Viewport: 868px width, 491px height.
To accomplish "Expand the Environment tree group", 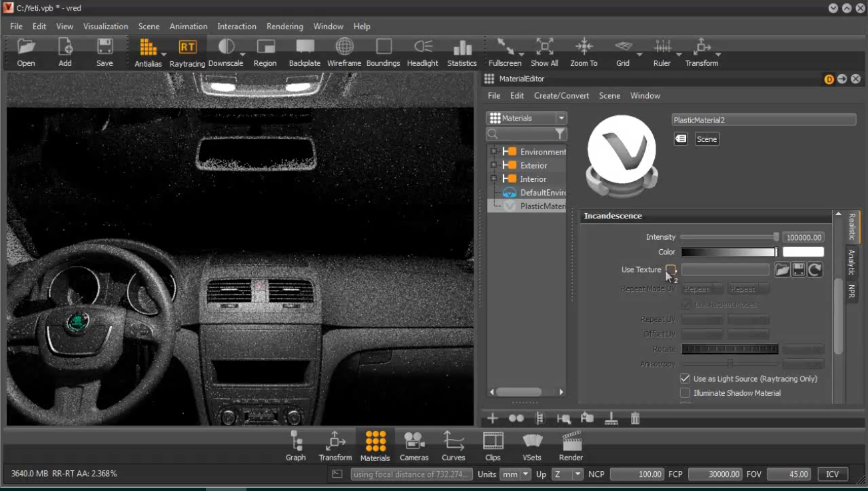I will 494,152.
